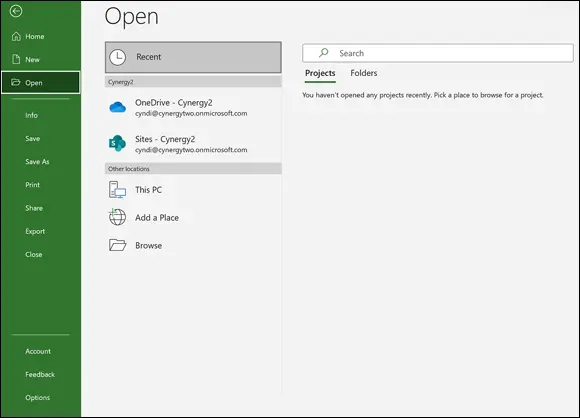Select New in the sidebar
This screenshot has height=418, width=580.
[41, 59]
